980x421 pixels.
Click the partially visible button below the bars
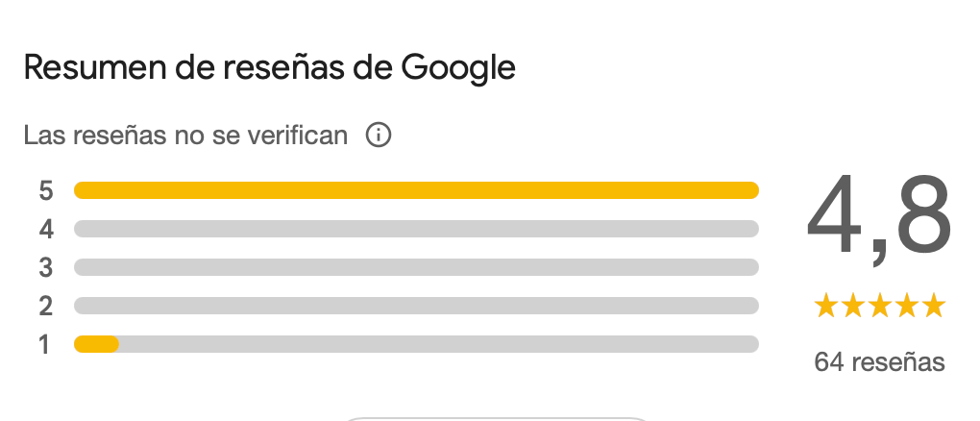point(495,418)
